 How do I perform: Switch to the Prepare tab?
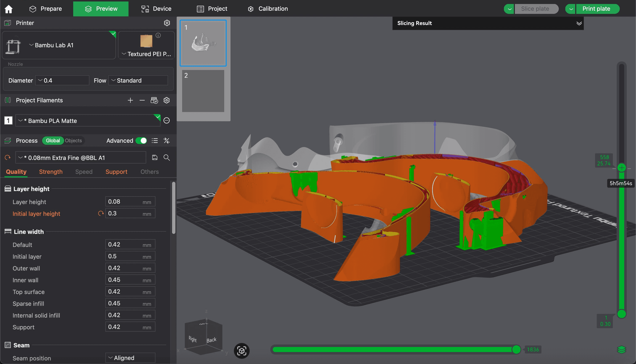pos(46,9)
